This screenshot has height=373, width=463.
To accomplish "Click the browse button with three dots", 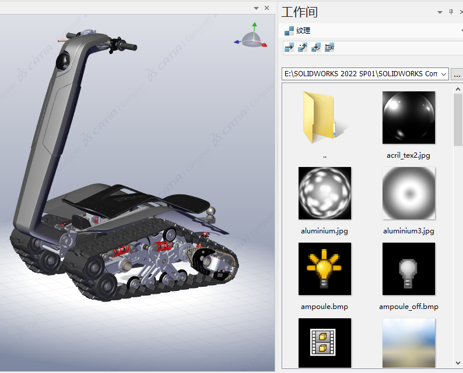I will tap(457, 74).
